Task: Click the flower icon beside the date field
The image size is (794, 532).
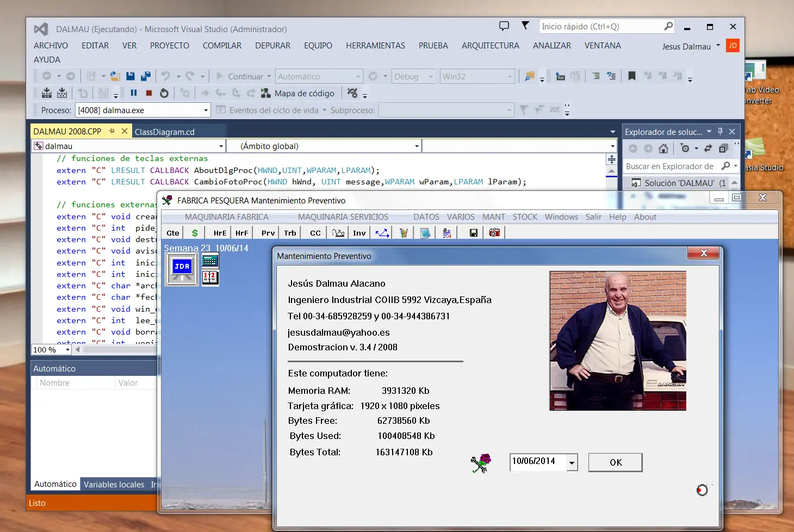Action: click(x=481, y=463)
